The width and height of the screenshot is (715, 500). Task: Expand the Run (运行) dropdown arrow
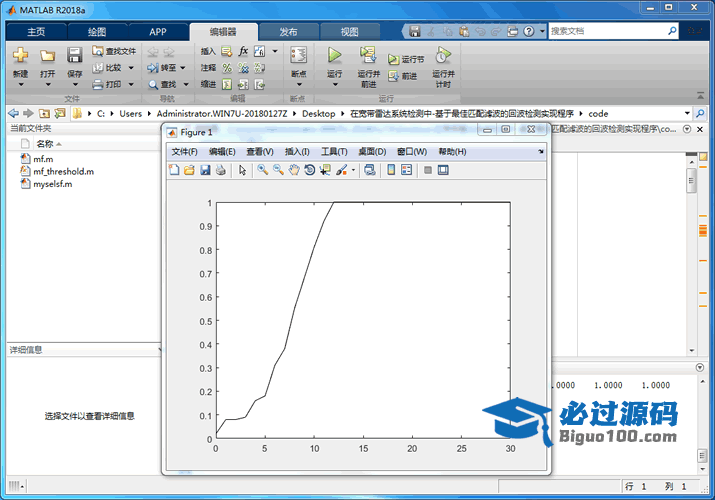click(335, 85)
